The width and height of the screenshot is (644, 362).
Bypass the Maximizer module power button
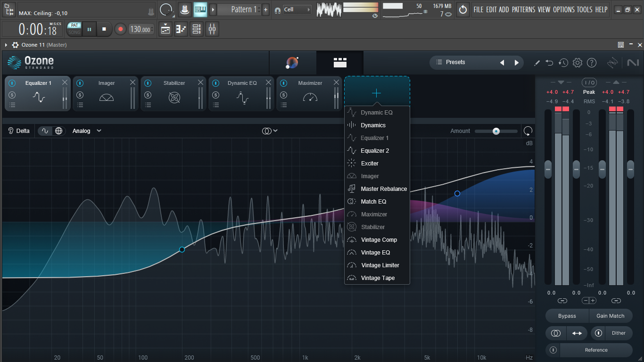click(x=283, y=83)
